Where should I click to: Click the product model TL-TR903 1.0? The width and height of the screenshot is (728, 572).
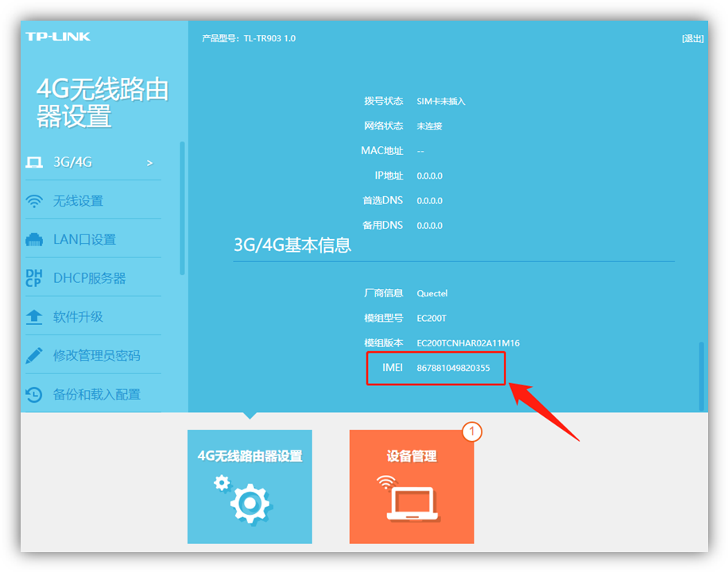point(269,39)
